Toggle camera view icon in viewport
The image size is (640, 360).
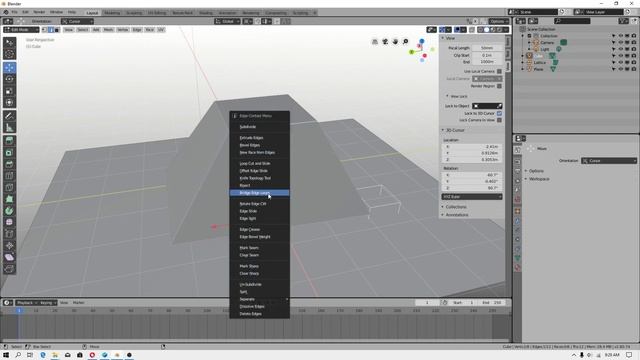(x=385, y=42)
